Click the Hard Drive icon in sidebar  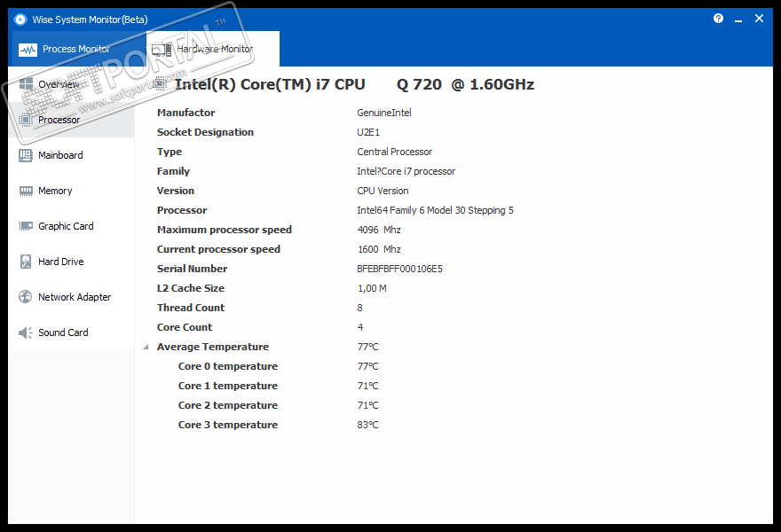tap(26, 262)
